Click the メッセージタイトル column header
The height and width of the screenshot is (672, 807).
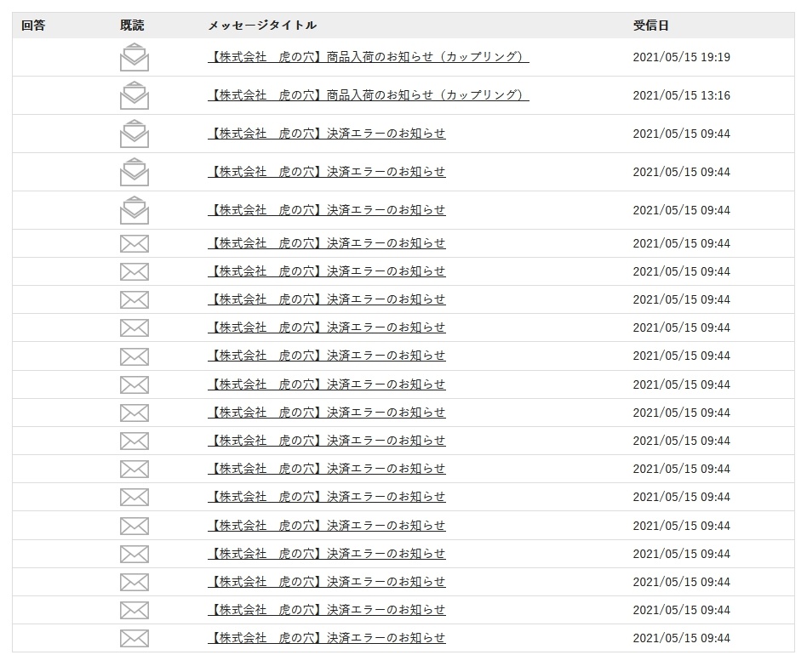pos(262,26)
